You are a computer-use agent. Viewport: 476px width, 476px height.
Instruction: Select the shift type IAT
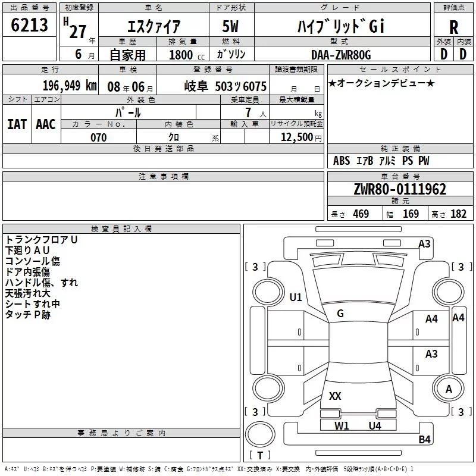point(17,124)
